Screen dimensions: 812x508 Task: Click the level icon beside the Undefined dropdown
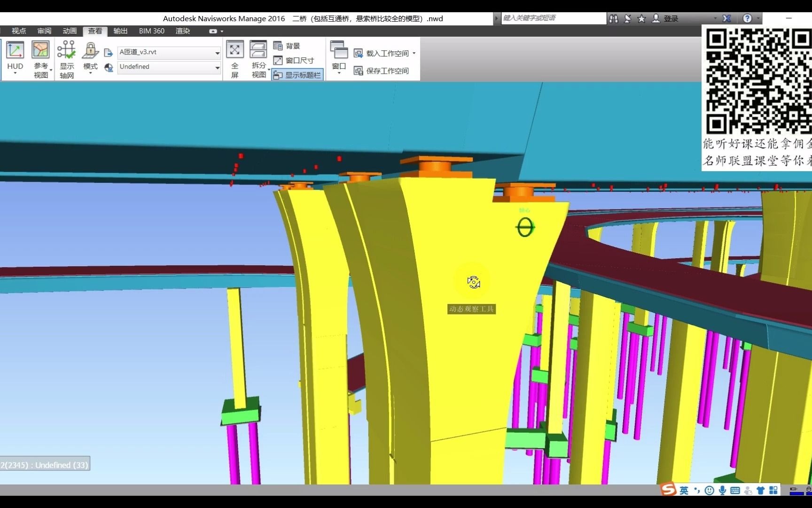coord(109,67)
